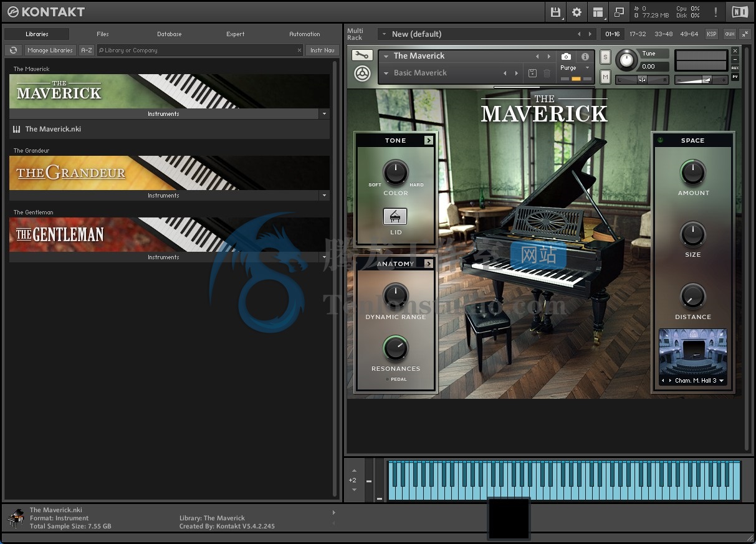The width and height of the screenshot is (756, 544).
Task: Toggle AUX sends view on instrument
Action: (x=735, y=68)
